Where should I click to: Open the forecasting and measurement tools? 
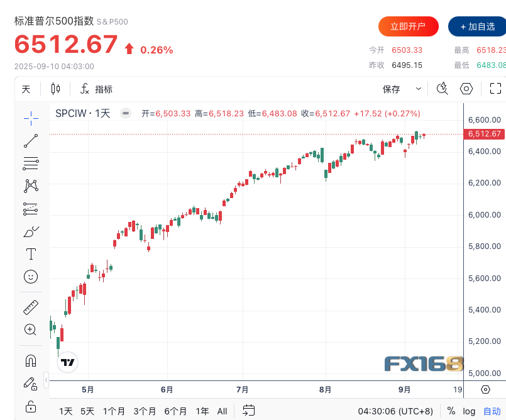pyautogui.click(x=31, y=209)
